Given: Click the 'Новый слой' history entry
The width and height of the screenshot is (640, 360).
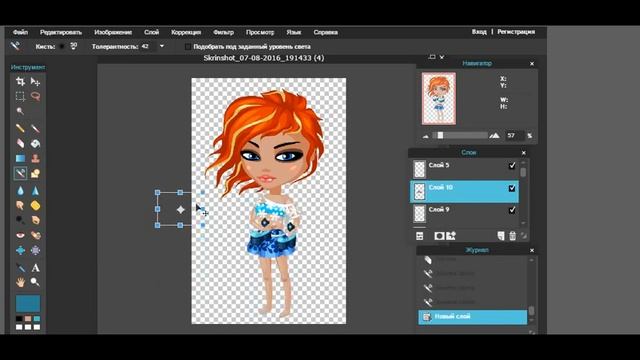Looking at the screenshot, I should coord(473,317).
